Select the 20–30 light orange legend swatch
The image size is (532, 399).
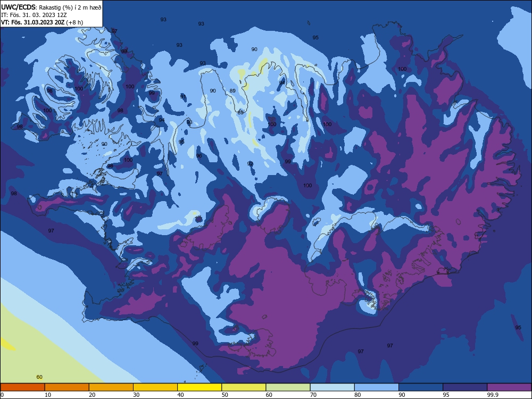pyautogui.click(x=111, y=387)
